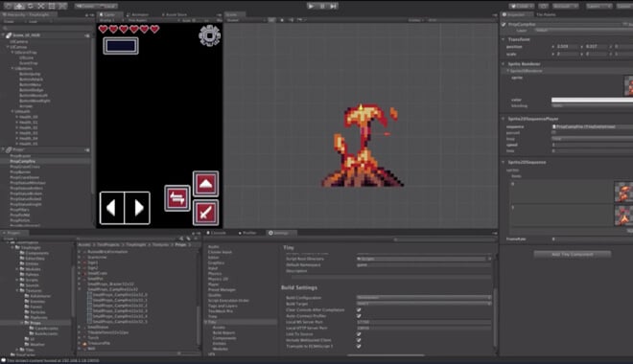Click the Play button in top toolbar
The height and width of the screenshot is (364, 633).
(x=311, y=6)
